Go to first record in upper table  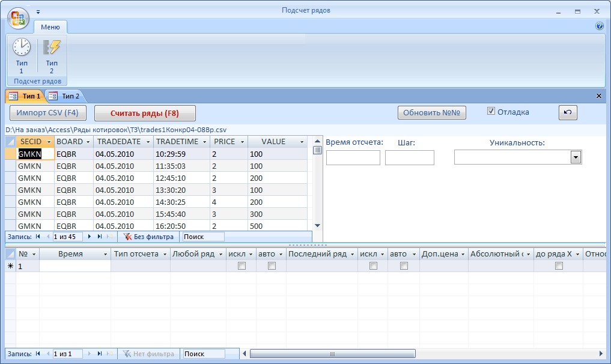[x=38, y=237]
